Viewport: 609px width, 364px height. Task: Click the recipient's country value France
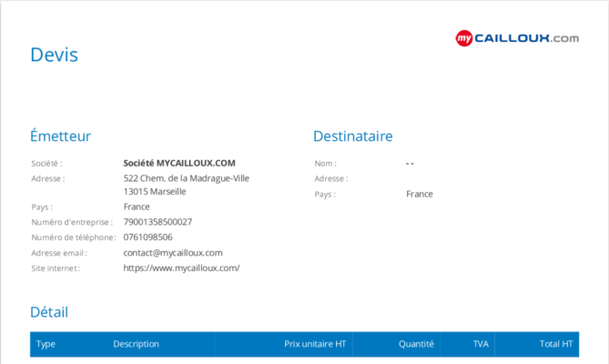pyautogui.click(x=419, y=194)
